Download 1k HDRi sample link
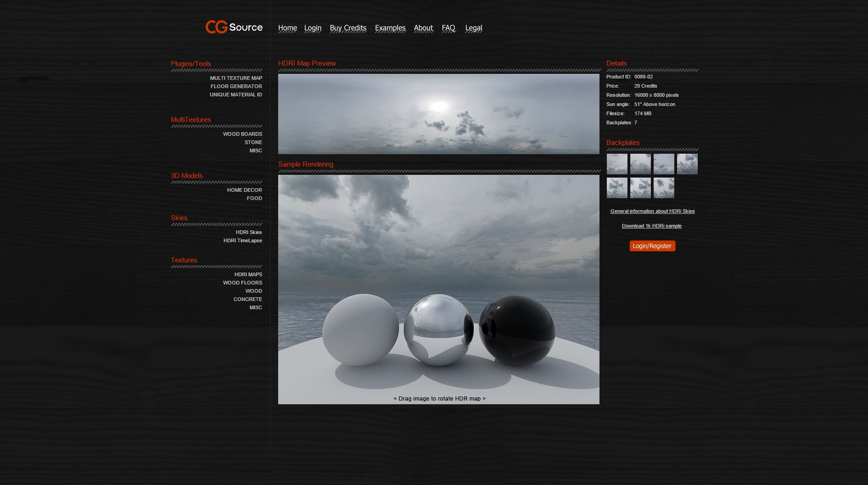Screen dimensions: 868x485 click(652, 226)
